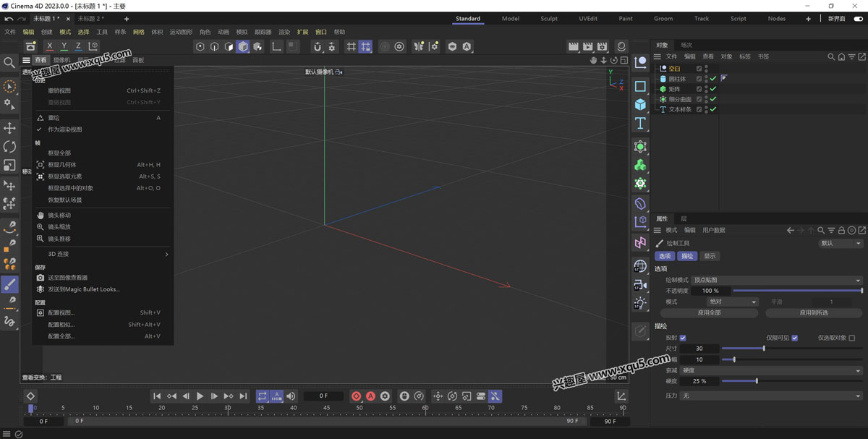Open the 衰减 硬度 dropdown
The image size is (868, 439).
[772, 370]
